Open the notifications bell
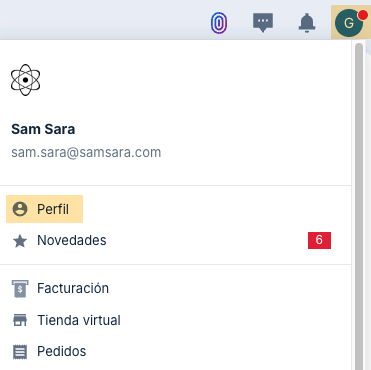 click(x=307, y=23)
